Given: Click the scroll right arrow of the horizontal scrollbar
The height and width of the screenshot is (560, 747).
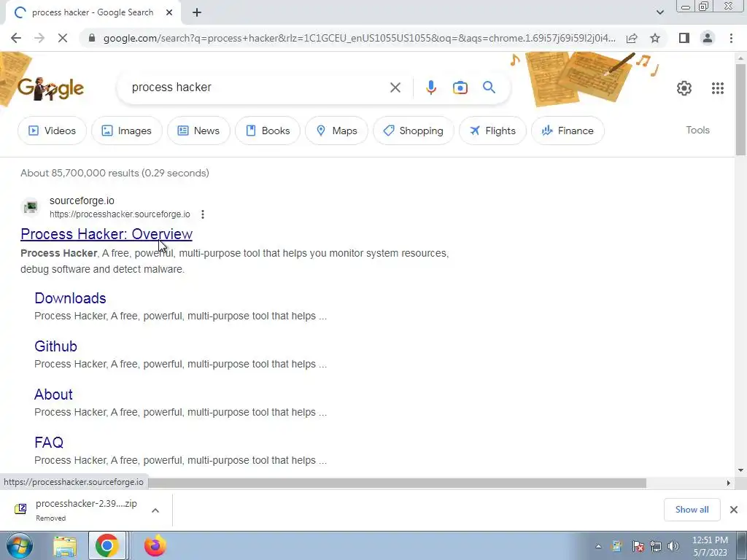Looking at the screenshot, I should [x=728, y=483].
